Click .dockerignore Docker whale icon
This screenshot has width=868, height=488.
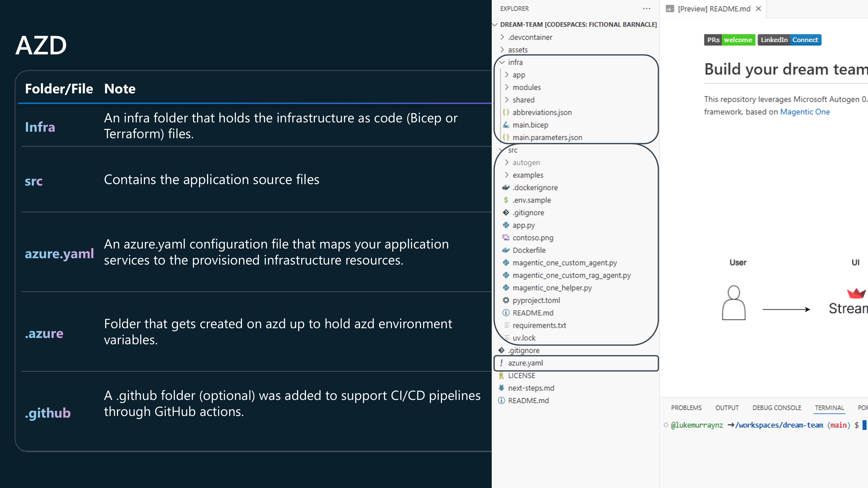[506, 188]
